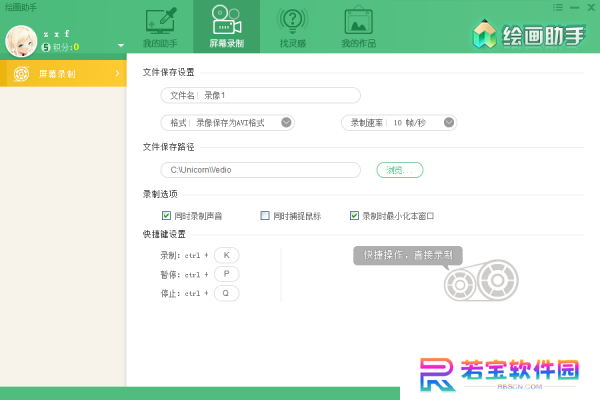
Task: Click the 停止: ctrl + label
Action: coord(184,294)
